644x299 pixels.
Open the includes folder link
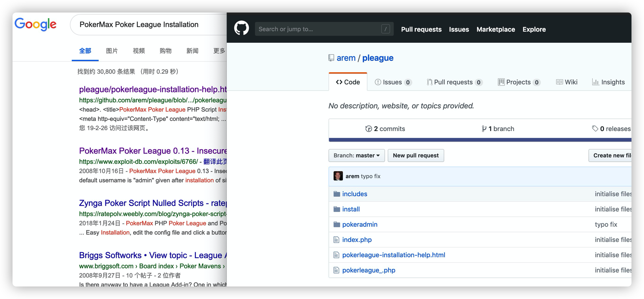click(355, 194)
